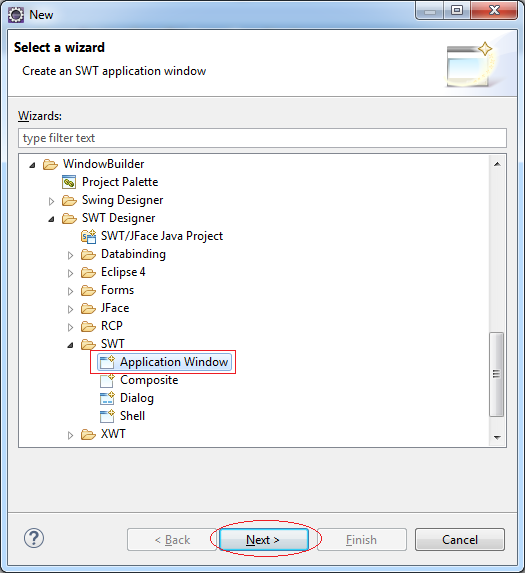Select the RCP folder entry
This screenshot has height=573, width=525.
(102, 326)
